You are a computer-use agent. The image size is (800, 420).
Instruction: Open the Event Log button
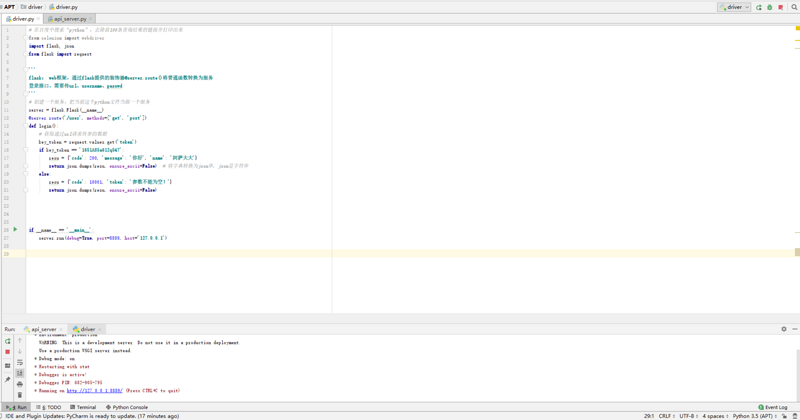point(774,407)
